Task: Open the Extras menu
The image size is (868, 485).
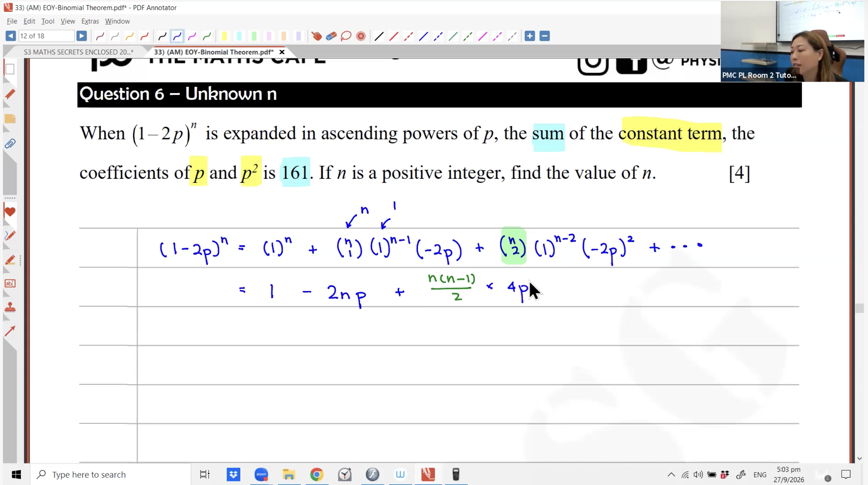Action: pos(90,21)
